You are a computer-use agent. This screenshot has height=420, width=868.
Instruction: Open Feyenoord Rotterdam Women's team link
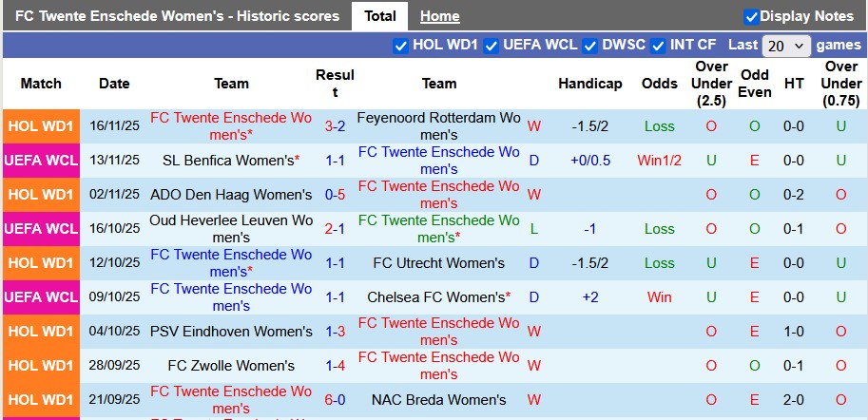[x=438, y=126]
